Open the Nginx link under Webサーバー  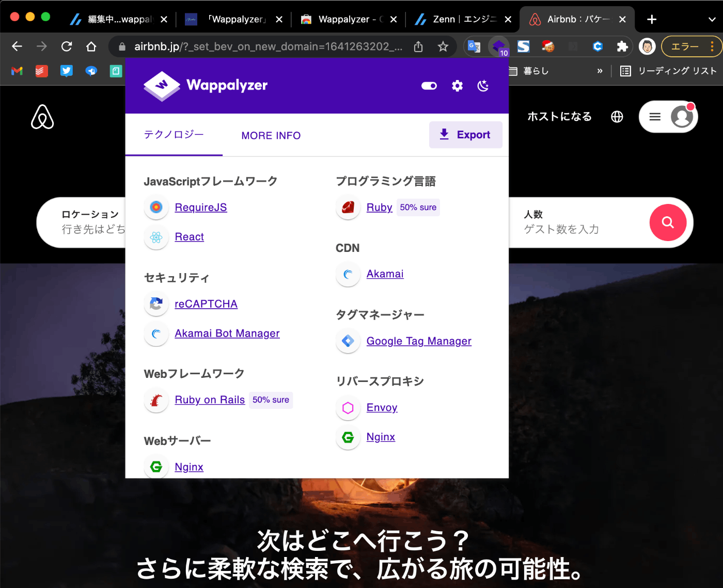point(188,467)
